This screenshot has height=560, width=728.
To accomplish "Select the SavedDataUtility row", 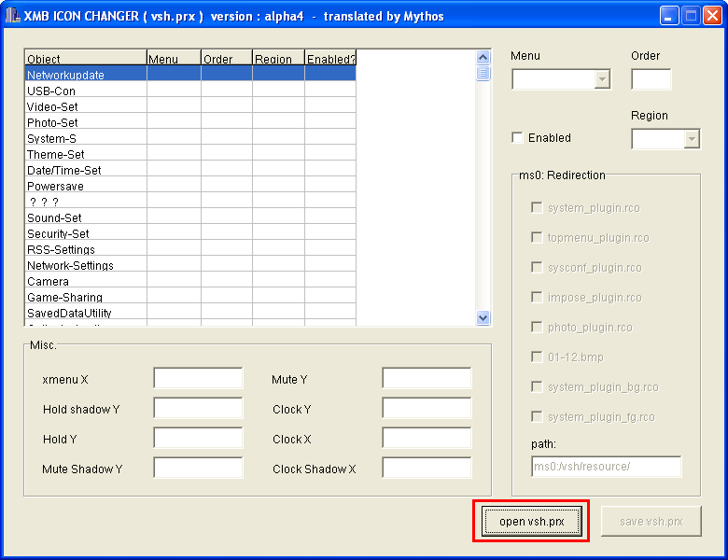I will point(190,311).
